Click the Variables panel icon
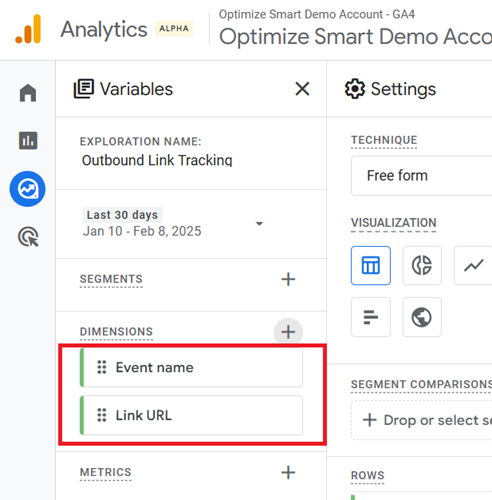492x500 pixels. 83,89
